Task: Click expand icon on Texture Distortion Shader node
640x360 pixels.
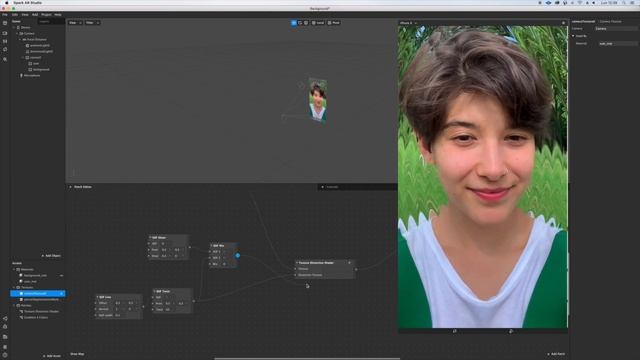Action: [349, 263]
